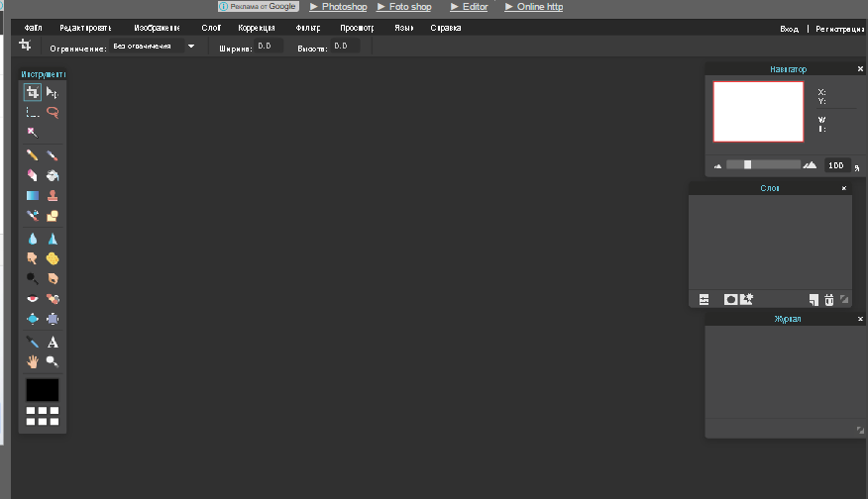868x499 pixels.
Task: Toggle layer settings in the Слои panel
Action: click(x=705, y=299)
